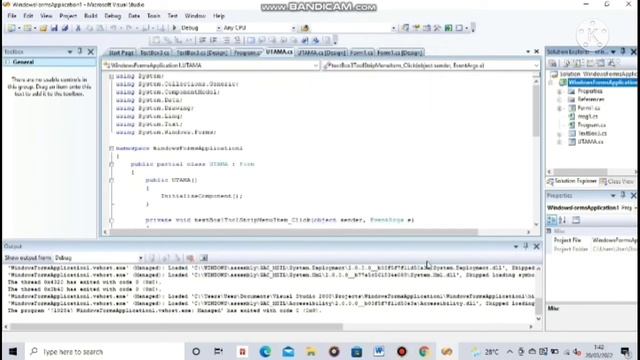640x360 pixels.
Task: Open Microsoft Edge from taskbar
Action: 265,351
